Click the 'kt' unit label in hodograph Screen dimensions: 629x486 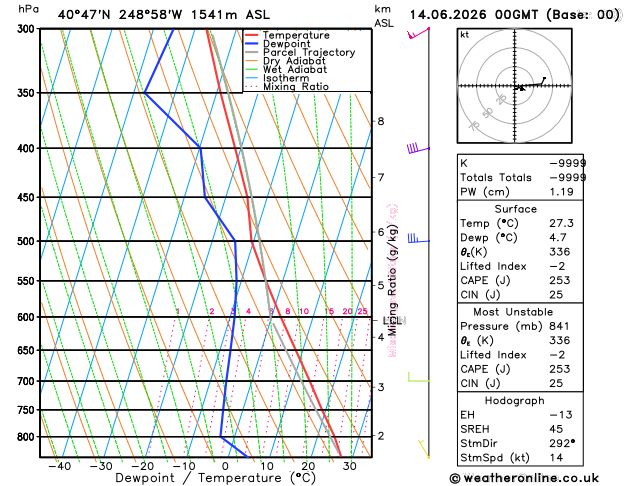point(465,35)
